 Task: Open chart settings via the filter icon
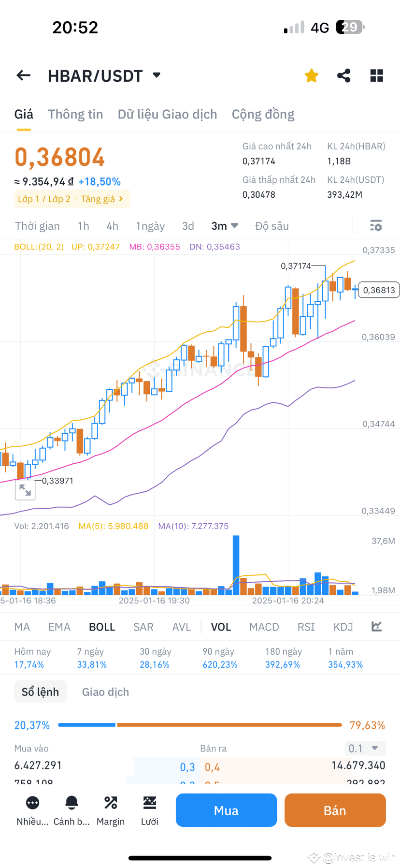pyautogui.click(x=376, y=225)
